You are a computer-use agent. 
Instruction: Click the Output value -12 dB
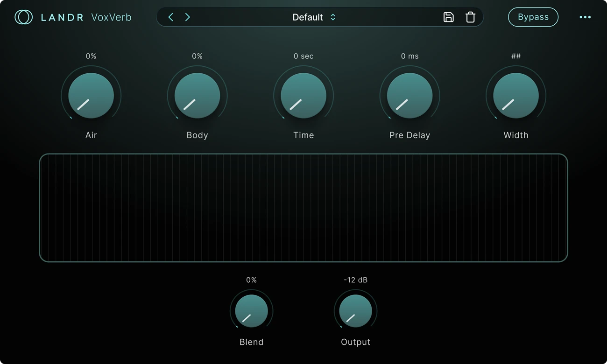click(355, 280)
